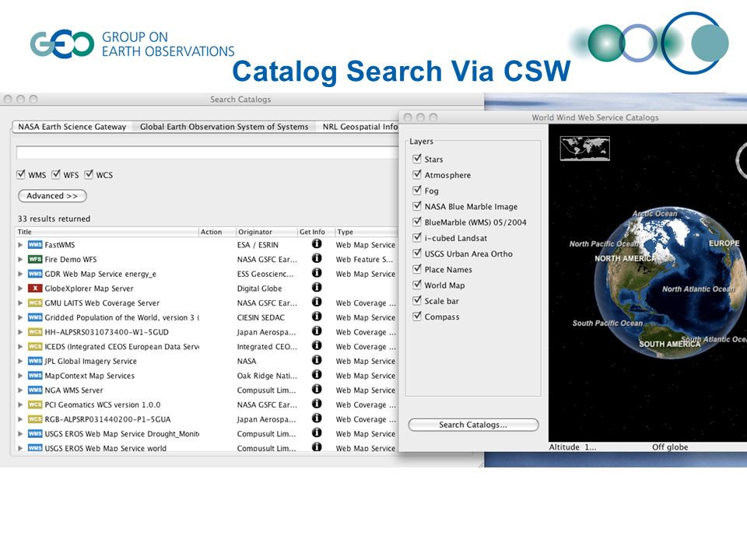Open info icon for FastWMS row
The image size is (747, 560).
(317, 243)
